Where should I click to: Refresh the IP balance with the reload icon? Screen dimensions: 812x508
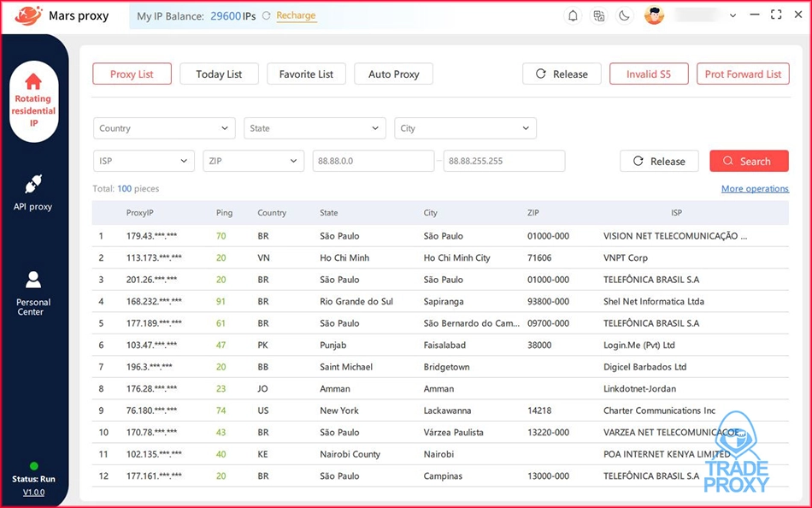pyautogui.click(x=266, y=15)
